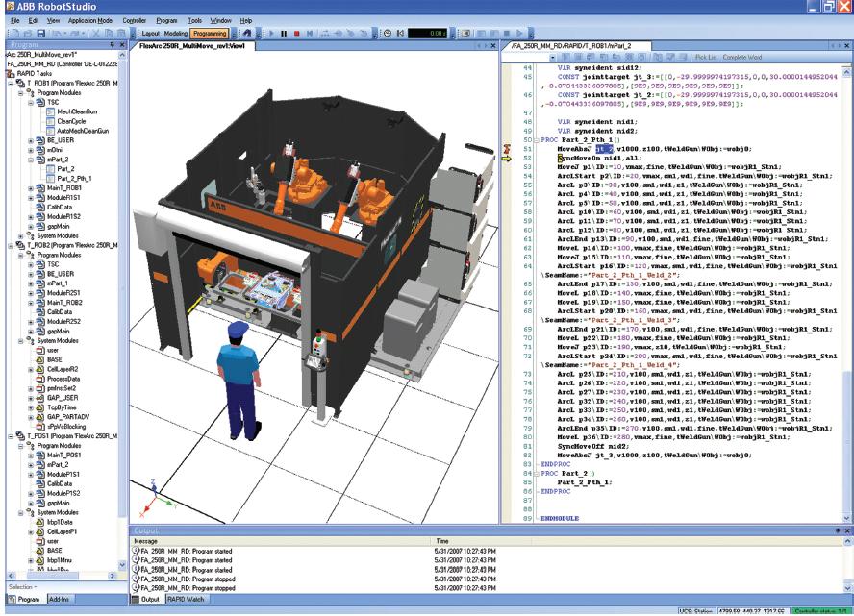The width and height of the screenshot is (854, 616).
Task: Close the 3D view tab
Action: point(493,46)
